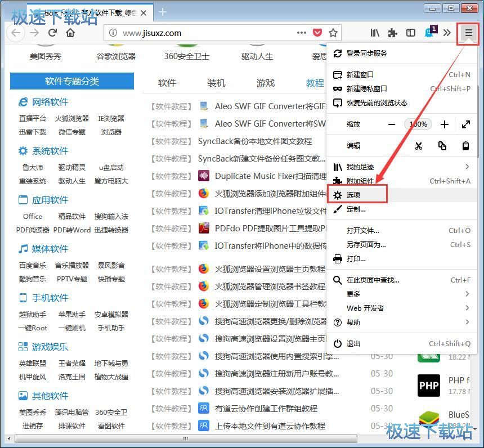The image size is (484, 448).
Task: Open the add-ons puzzle toolbar icon
Action: tap(392, 33)
